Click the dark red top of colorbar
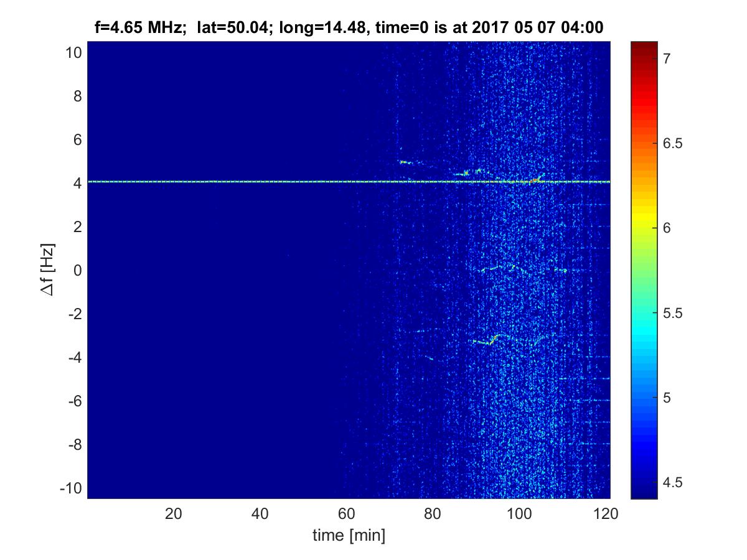 pyautogui.click(x=644, y=45)
